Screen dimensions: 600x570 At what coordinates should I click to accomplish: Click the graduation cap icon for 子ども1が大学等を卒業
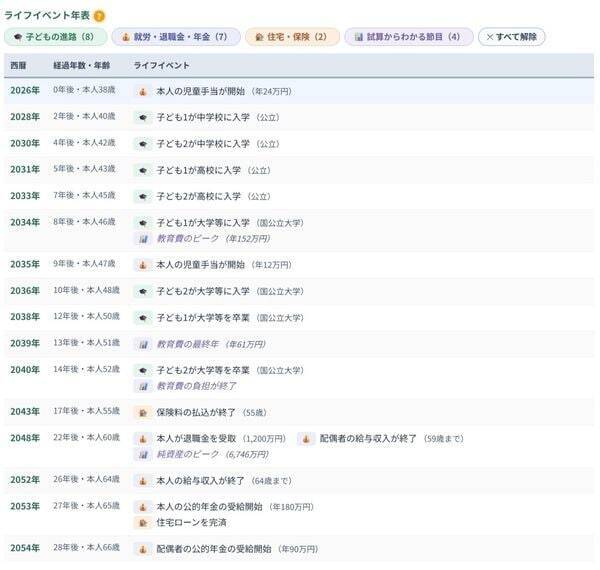143,318
